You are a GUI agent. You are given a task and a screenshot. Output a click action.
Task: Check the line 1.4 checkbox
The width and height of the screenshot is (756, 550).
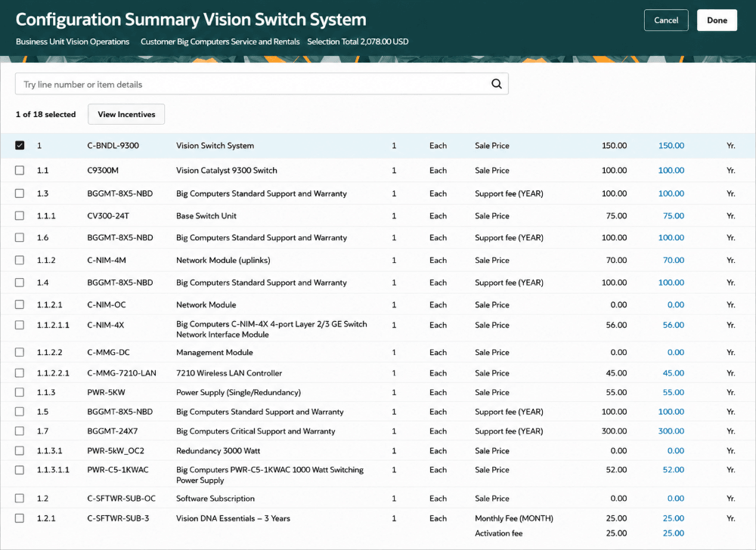pos(20,283)
